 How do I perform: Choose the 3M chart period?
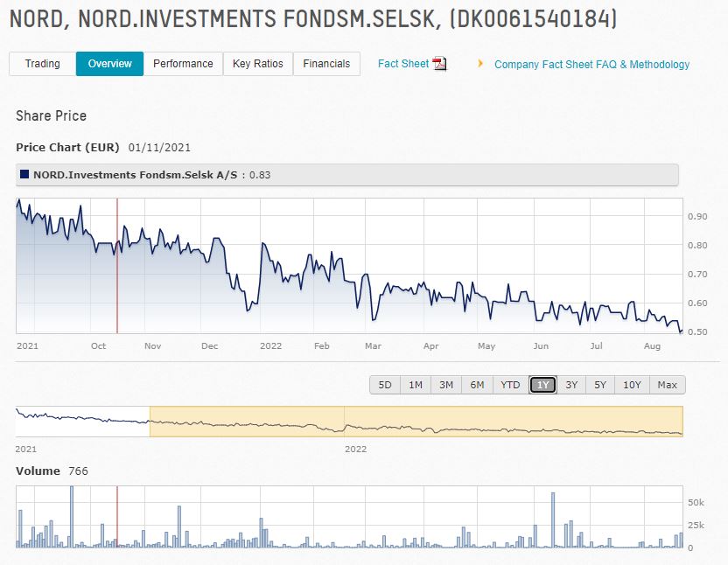tap(446, 385)
